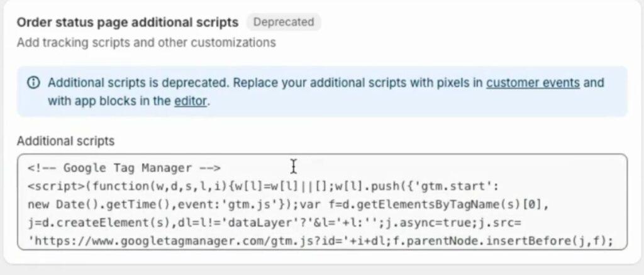Click the Order status page additional scripts heading
This screenshot has height=275, width=644.
pos(127,22)
